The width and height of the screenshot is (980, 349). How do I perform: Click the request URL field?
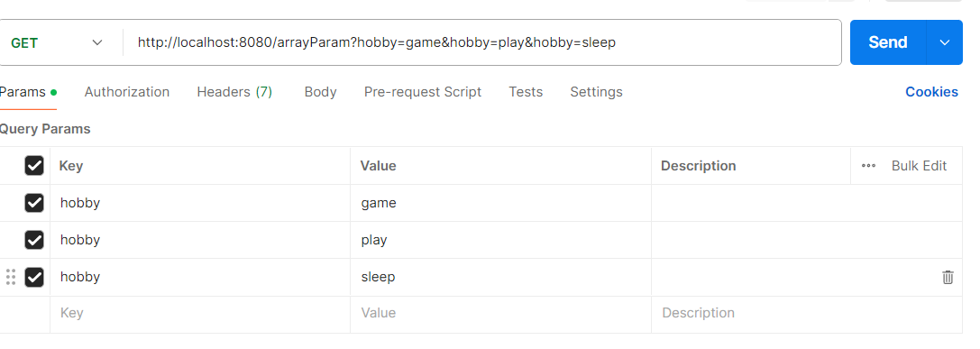click(x=481, y=42)
